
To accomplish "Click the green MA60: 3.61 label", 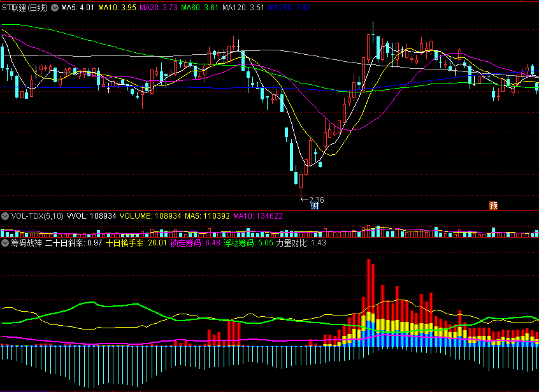I will [x=199, y=8].
